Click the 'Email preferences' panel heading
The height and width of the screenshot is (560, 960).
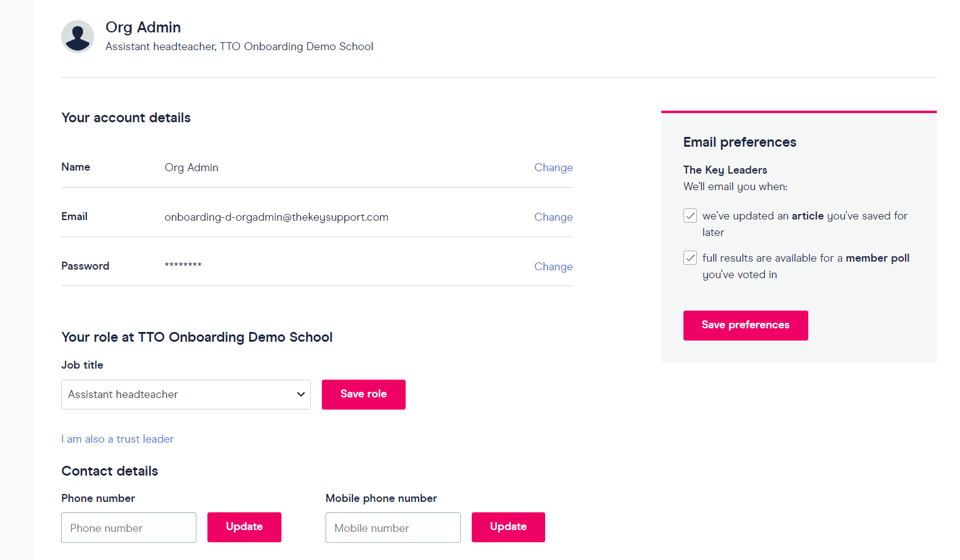[x=739, y=142]
